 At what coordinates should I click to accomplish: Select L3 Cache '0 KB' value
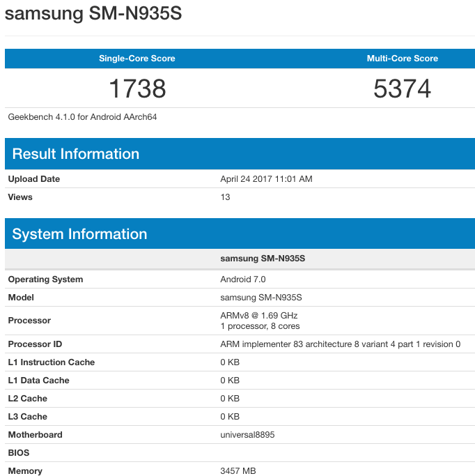click(230, 417)
